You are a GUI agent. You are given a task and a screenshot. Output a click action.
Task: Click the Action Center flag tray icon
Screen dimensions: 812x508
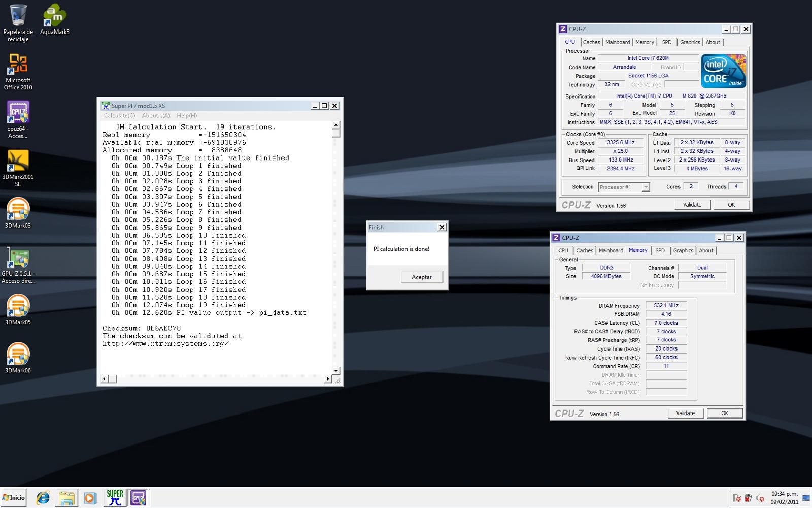737,498
